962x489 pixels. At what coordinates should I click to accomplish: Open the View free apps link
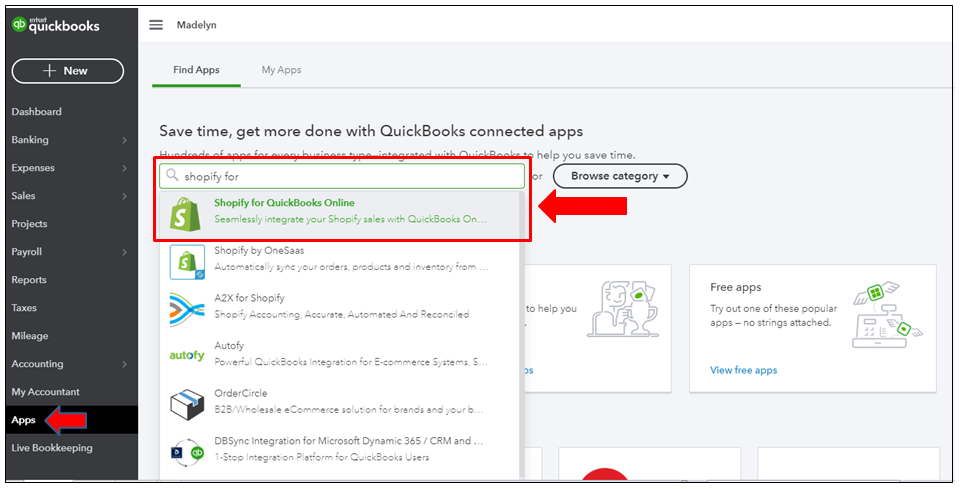[743, 370]
